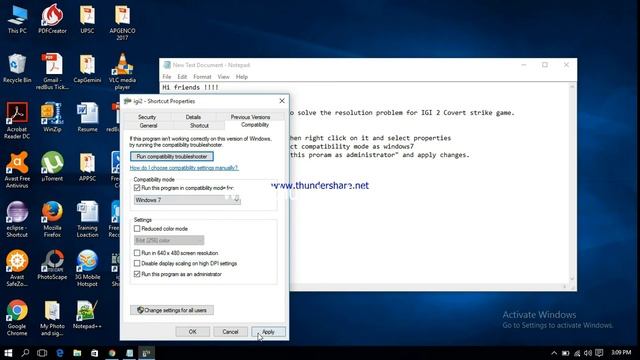Viewport: 640px width, 360px height.
Task: Open How do I choose compatibility settings link
Action: [x=184, y=168]
